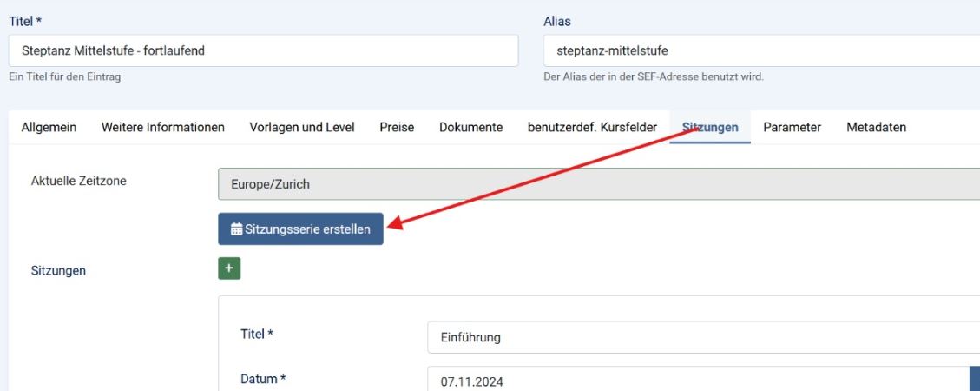This screenshot has width=980, height=391.
Task: Select the Sitzungen tab
Action: (x=710, y=127)
